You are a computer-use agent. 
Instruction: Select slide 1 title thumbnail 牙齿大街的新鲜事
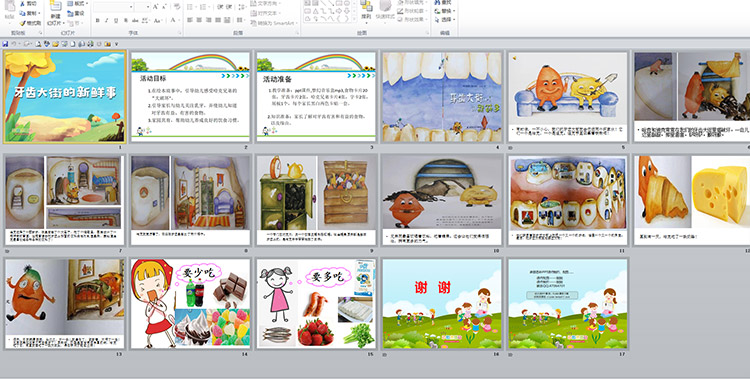point(65,97)
